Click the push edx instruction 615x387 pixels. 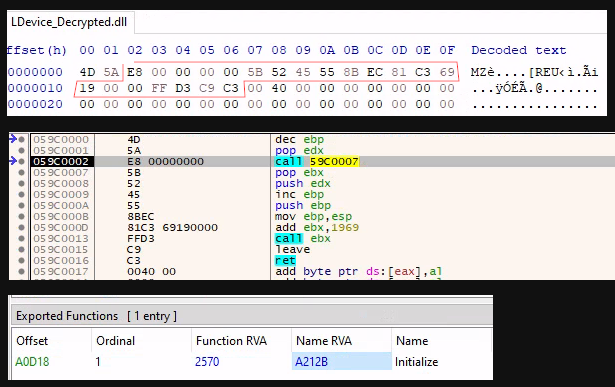(303, 183)
